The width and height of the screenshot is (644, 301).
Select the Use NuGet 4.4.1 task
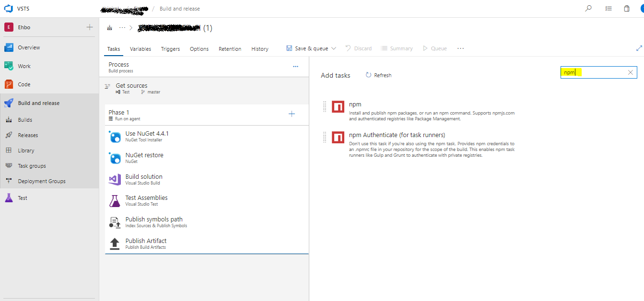point(207,137)
